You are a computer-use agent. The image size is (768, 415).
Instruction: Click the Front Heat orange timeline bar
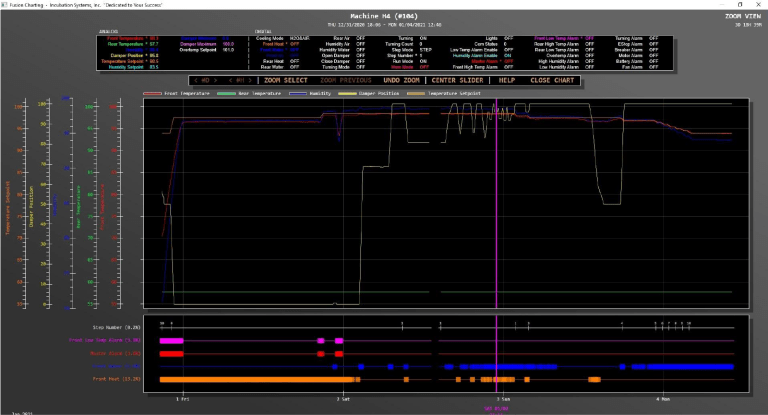(x=255, y=380)
